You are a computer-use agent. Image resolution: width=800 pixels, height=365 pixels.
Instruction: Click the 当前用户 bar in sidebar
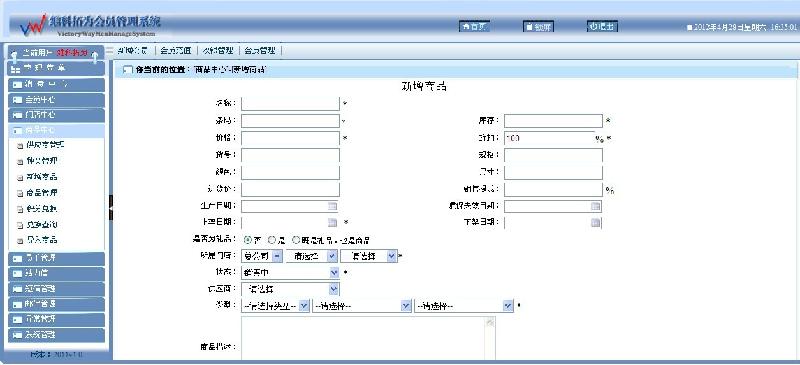click(56, 53)
